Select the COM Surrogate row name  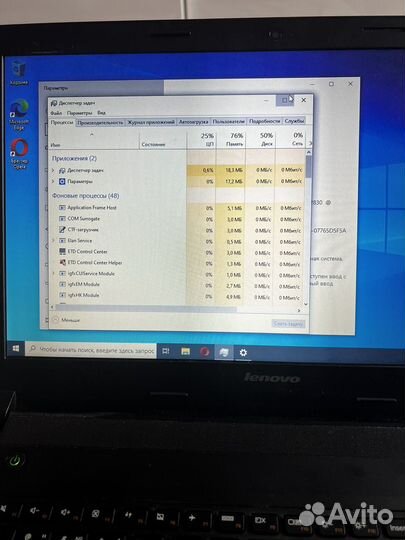pyautogui.click(x=84, y=219)
